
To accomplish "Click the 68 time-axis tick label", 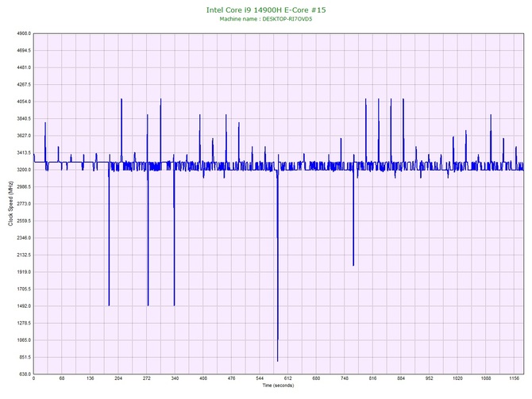I will [x=62, y=378].
